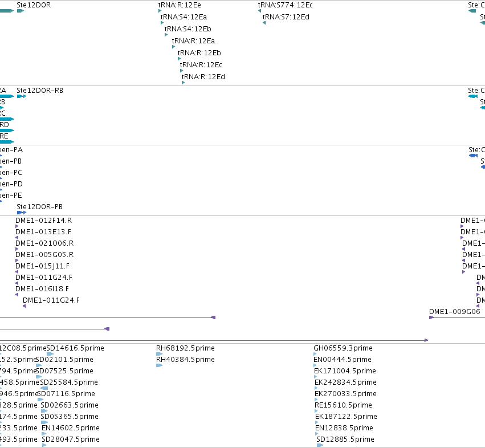The image size is (485, 448).
Task: Click the DME1-009G06 clone start arrow
Action: pyautogui.click(x=431, y=317)
